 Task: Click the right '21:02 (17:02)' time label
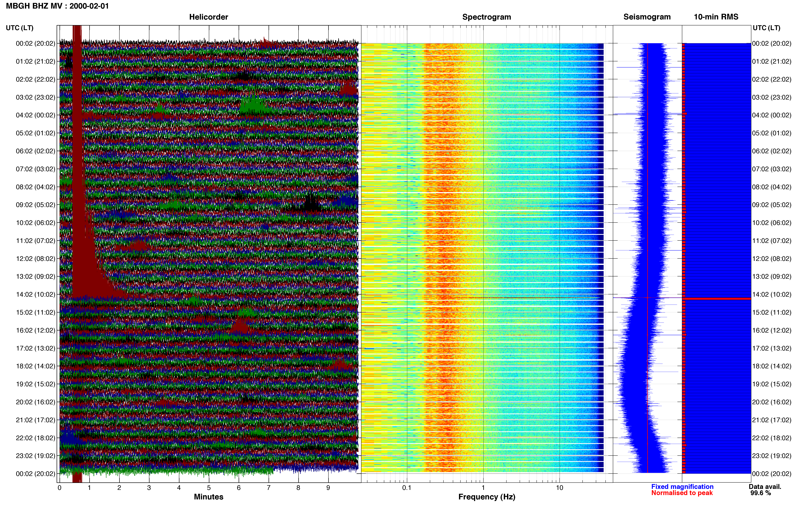click(x=772, y=420)
